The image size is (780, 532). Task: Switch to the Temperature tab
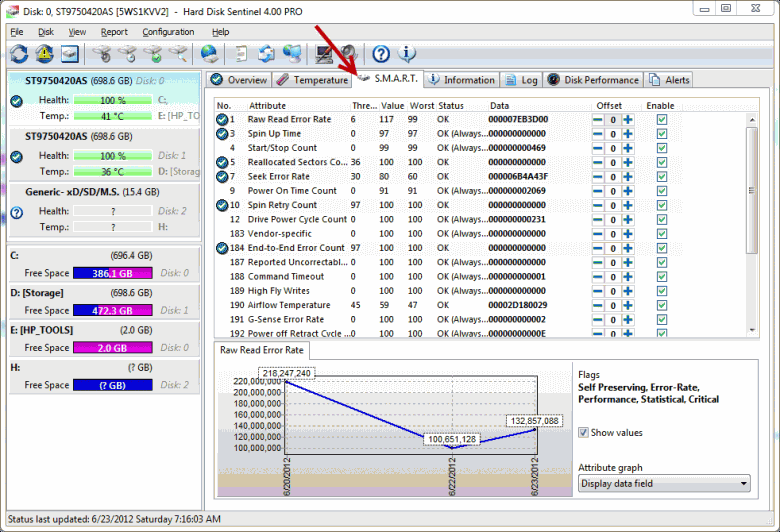312,80
